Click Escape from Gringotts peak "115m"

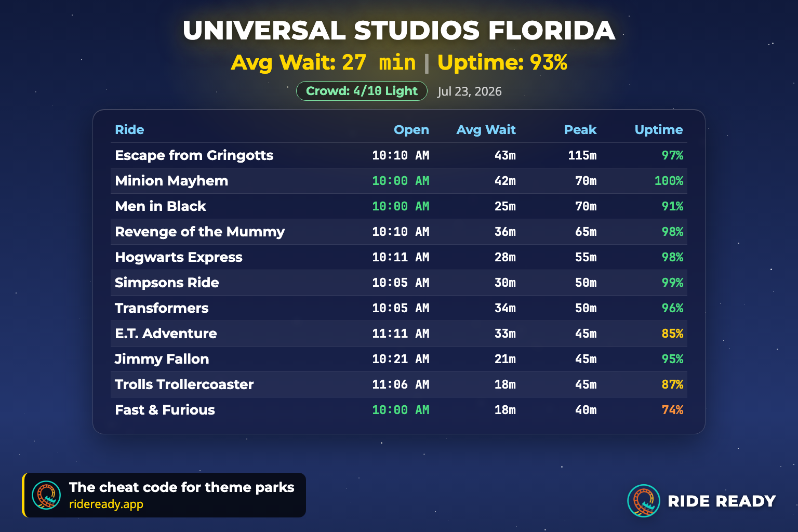click(582, 155)
